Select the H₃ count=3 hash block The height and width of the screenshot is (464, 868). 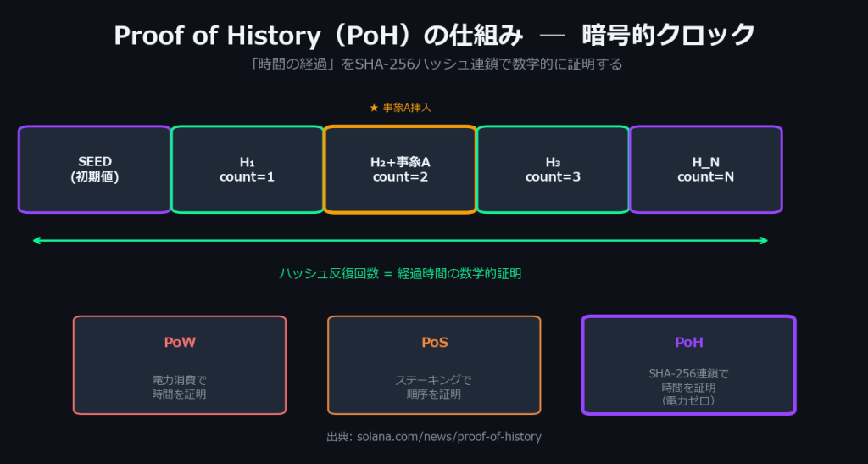[553, 169]
